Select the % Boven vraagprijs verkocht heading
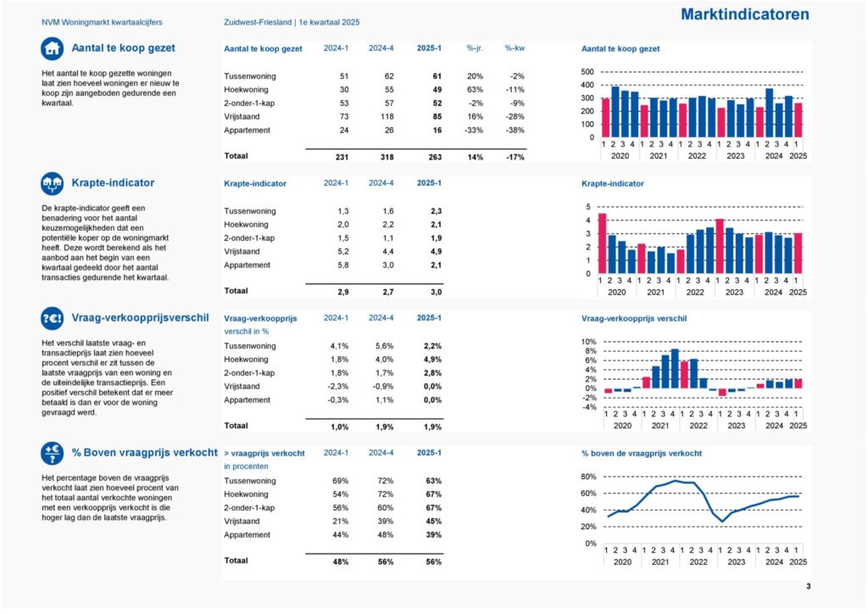This screenshot has height=614, width=868. click(144, 452)
